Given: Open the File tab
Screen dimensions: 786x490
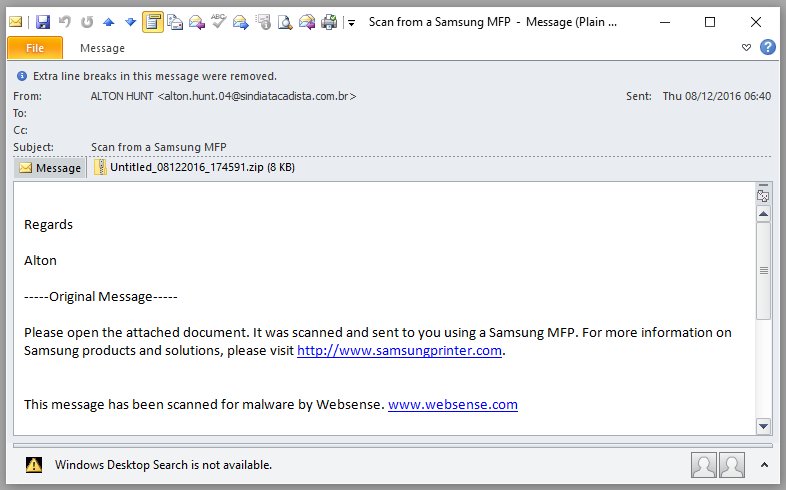Looking at the screenshot, I should (35, 48).
